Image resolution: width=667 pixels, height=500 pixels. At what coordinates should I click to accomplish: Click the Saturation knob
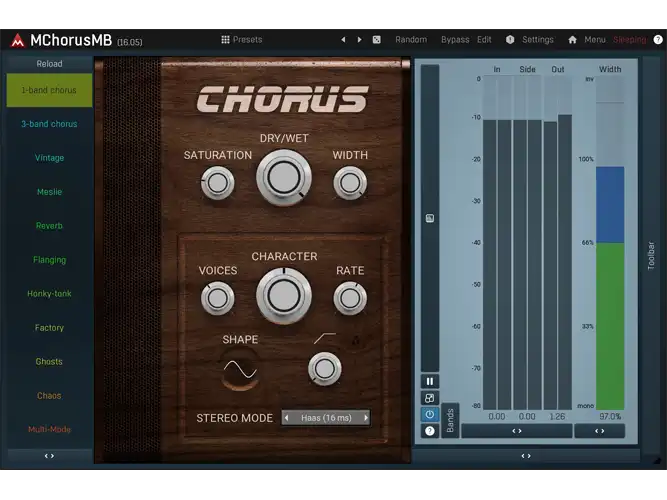217,183
